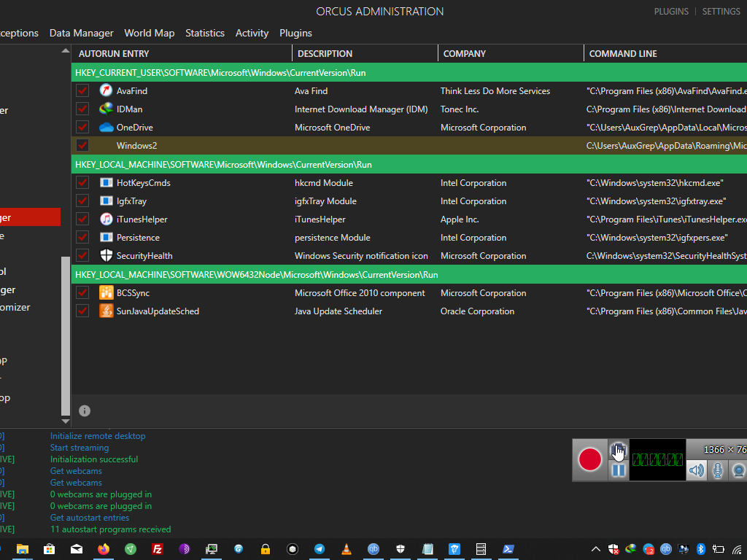Open FileZilla from the taskbar
747x560 pixels.
(x=158, y=549)
